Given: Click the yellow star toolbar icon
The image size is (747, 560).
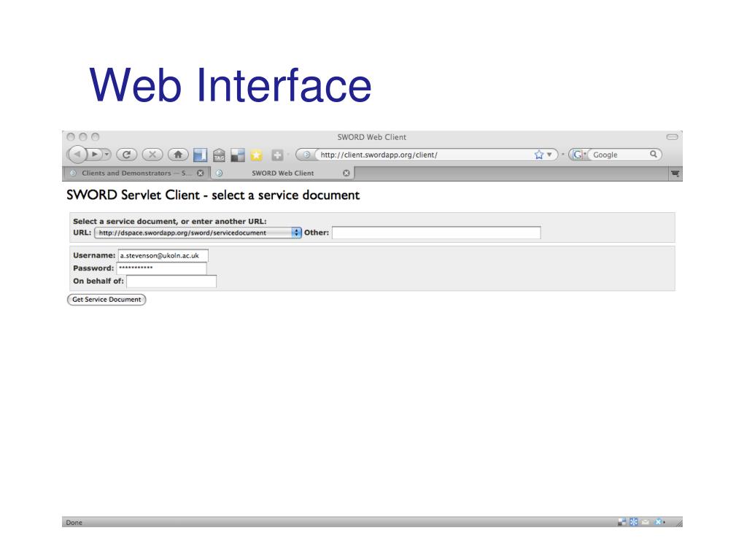Looking at the screenshot, I should click(256, 155).
